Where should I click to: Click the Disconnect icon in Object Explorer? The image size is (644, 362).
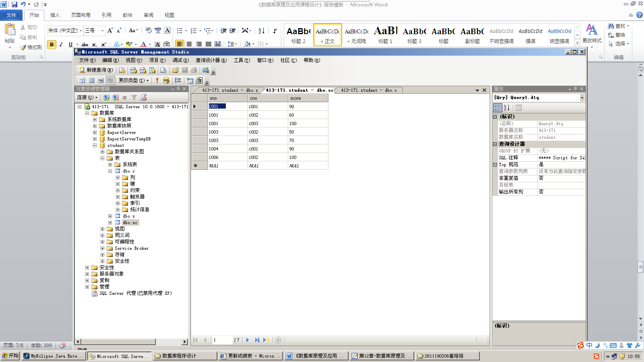pyautogui.click(x=116, y=97)
